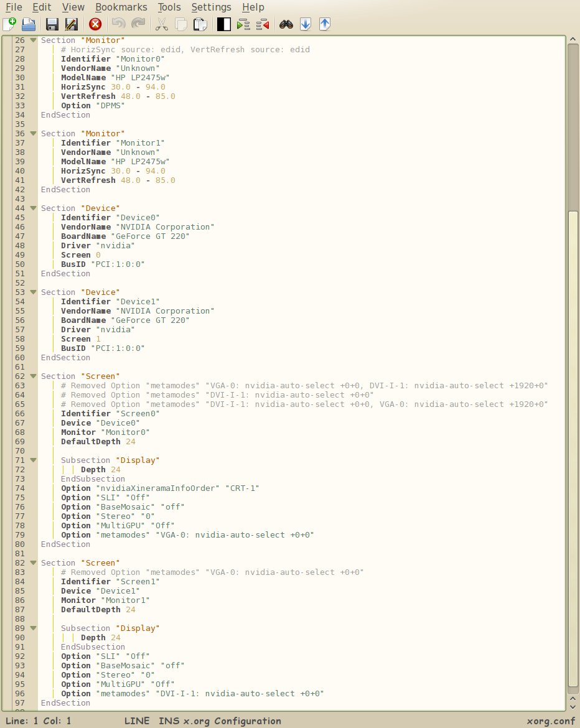Fold the Display subsection at line 71
Viewport: 580px width, 728px height.
(33, 460)
